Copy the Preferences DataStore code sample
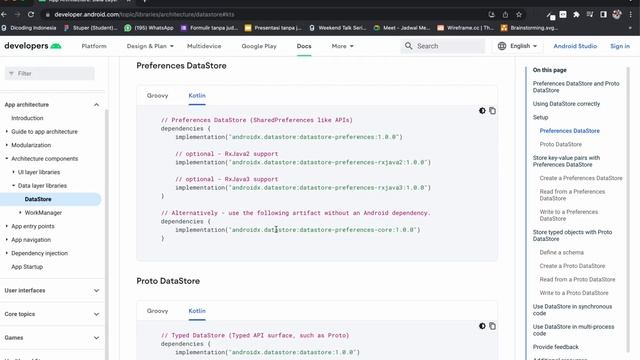640x360 pixels. [493, 111]
